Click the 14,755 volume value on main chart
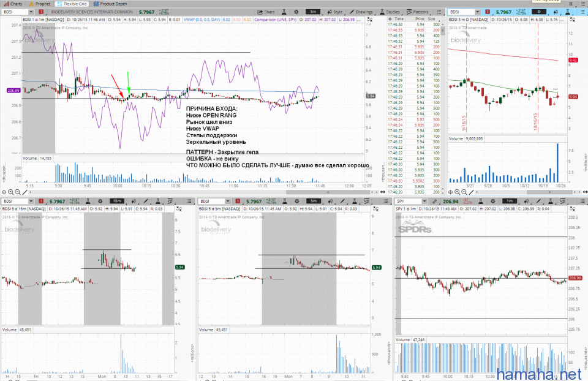The width and height of the screenshot is (588, 381). tap(45, 158)
